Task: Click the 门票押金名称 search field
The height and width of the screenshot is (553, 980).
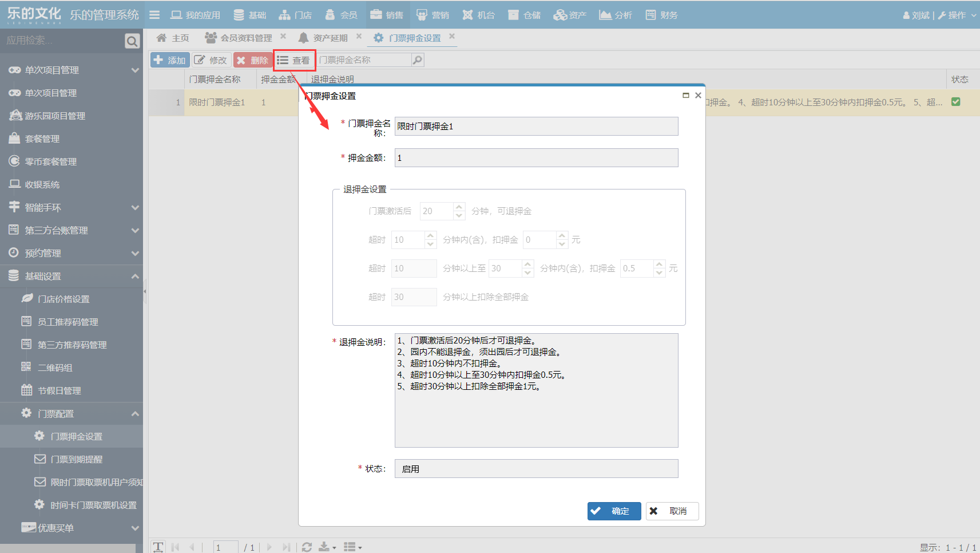Action: (364, 60)
